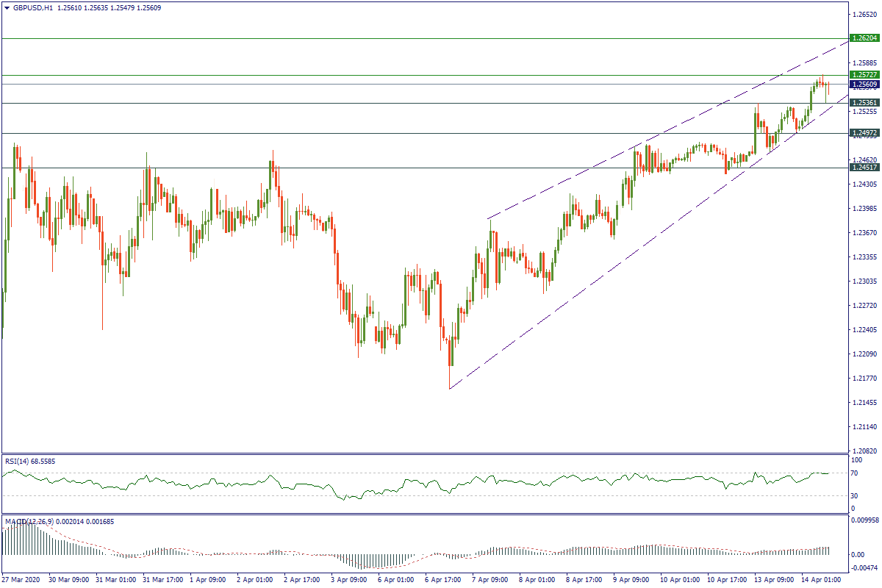This screenshot has height=588, width=882.
Task: Click the 1.25609 current price marker
Action: click(864, 85)
